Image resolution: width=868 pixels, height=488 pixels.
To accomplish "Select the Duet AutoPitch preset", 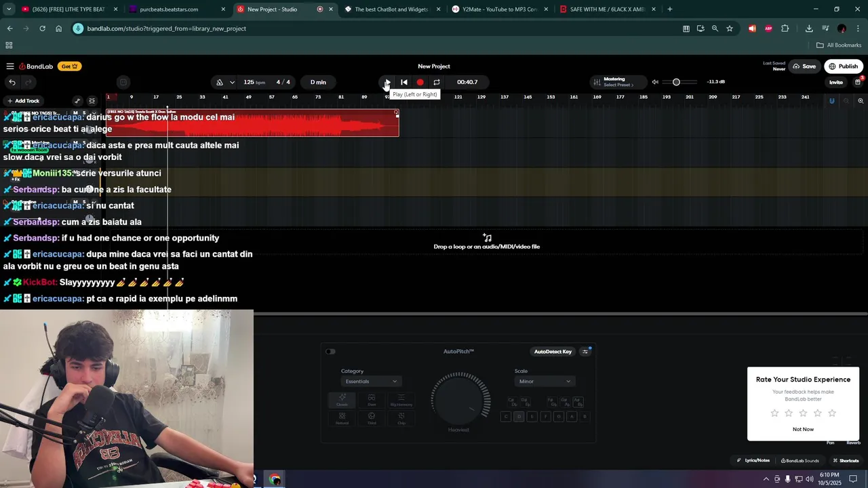I will (372, 401).
